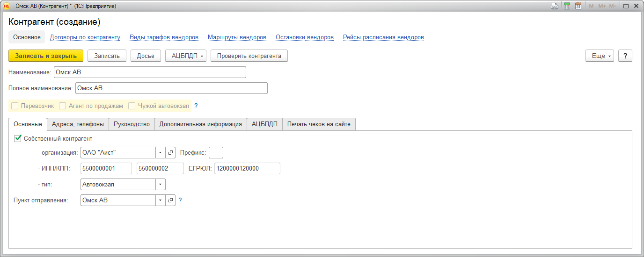The image size is (644, 257).
Task: Open the linked record icon for Пункт отправления
Action: click(x=170, y=200)
